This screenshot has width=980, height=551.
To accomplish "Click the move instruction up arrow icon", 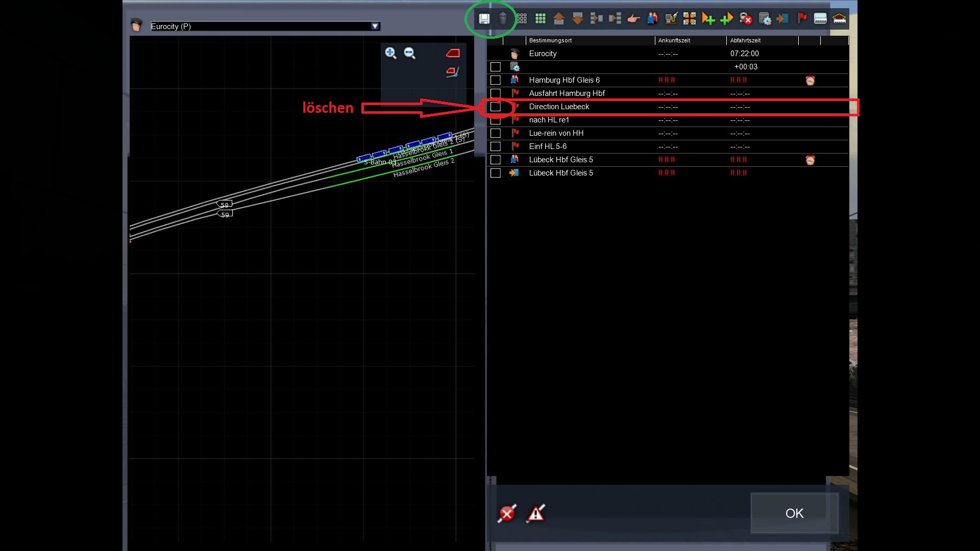I will tap(558, 19).
